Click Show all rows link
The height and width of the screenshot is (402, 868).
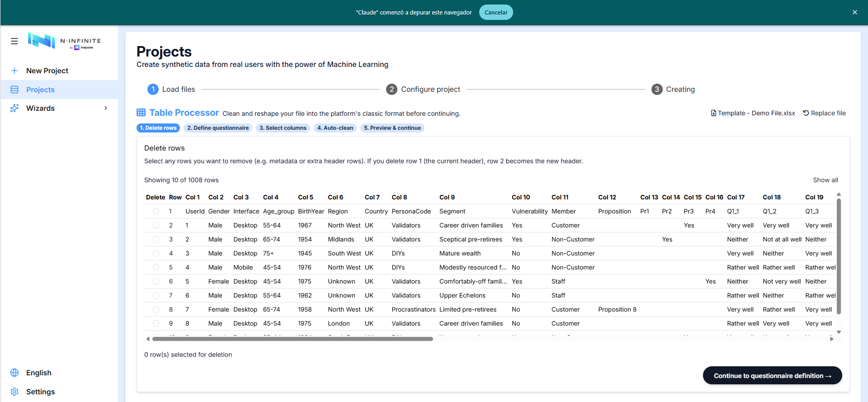coord(825,180)
